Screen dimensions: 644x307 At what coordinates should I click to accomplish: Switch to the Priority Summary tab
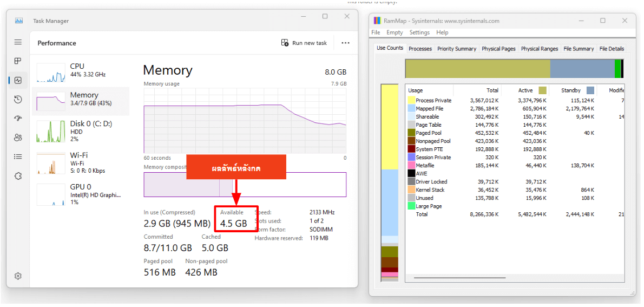pyautogui.click(x=457, y=49)
